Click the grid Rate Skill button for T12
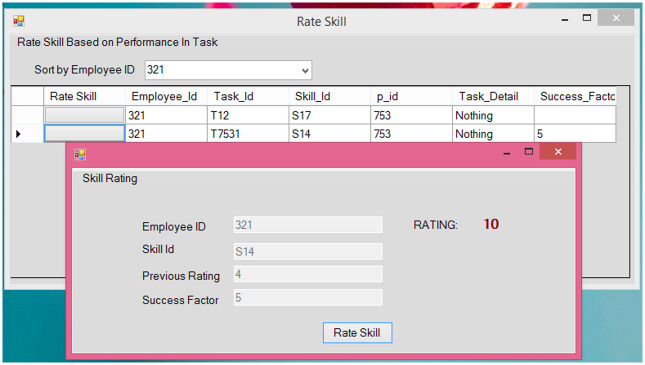The height and width of the screenshot is (365, 645). 84,115
